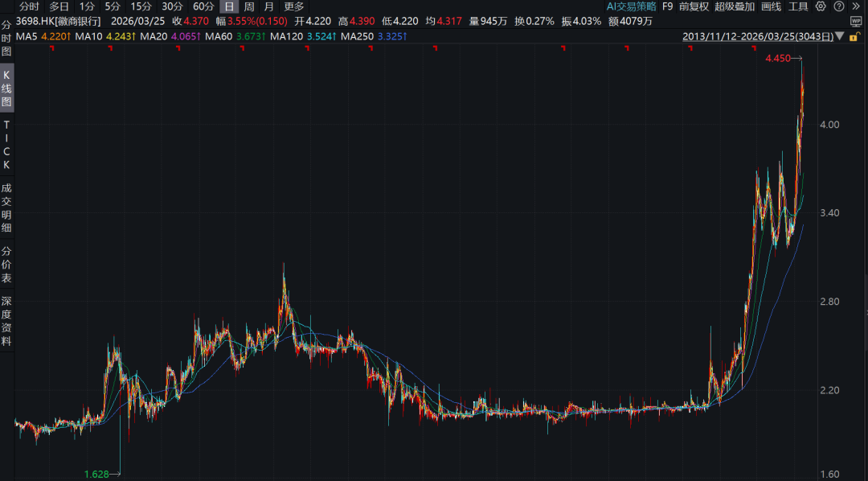Click the stock name 3698.HK[徽商银行]
Image resolution: width=868 pixels, height=481 pixels.
(59, 21)
